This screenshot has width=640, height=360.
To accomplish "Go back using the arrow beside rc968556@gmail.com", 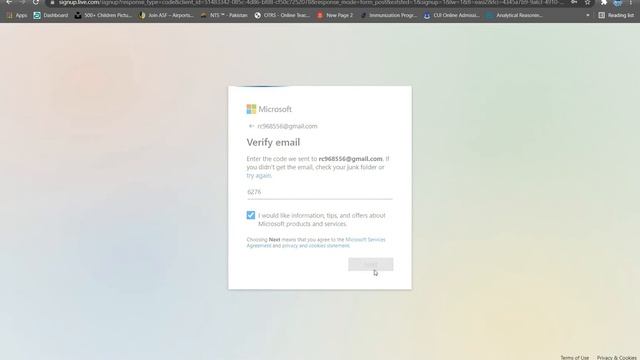I will coord(251,126).
